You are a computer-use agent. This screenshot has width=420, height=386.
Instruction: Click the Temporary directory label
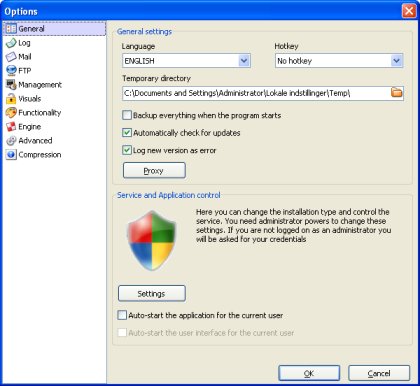tap(156, 78)
